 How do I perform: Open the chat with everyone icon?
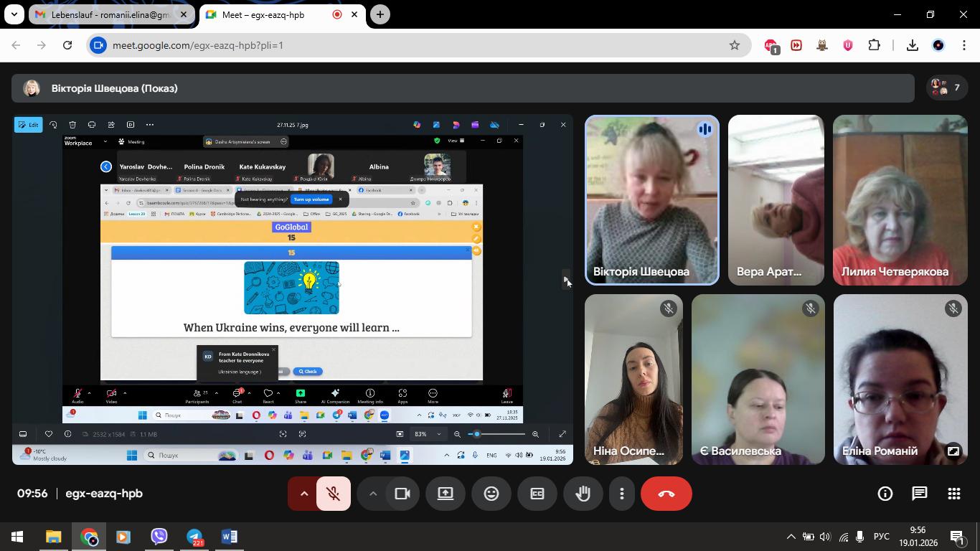pos(920,494)
